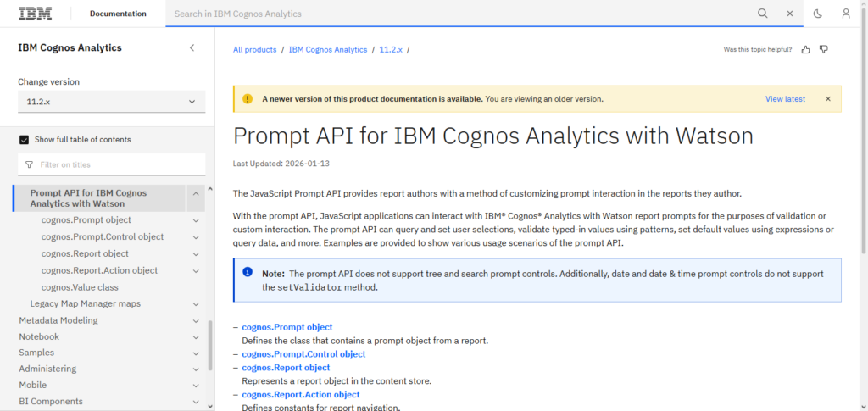Expand Notebook section
868x411 pixels.
click(196, 337)
